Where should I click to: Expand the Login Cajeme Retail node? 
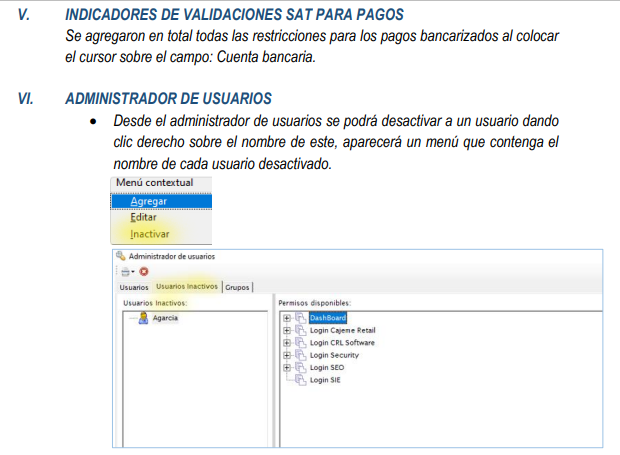pos(287,330)
